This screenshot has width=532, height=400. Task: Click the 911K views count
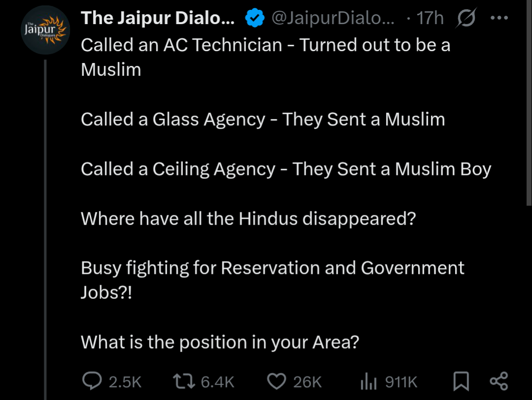tap(401, 382)
